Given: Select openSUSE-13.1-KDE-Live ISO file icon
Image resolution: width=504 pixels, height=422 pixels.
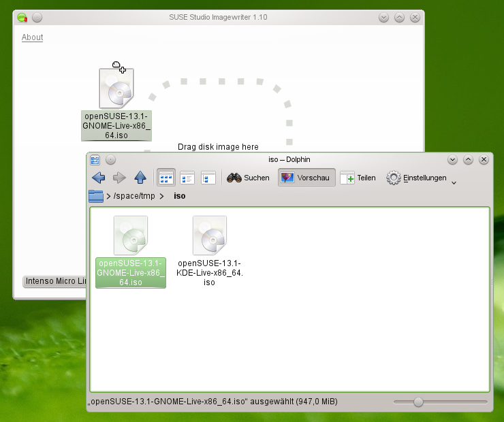Looking at the screenshot, I should pyautogui.click(x=210, y=236).
